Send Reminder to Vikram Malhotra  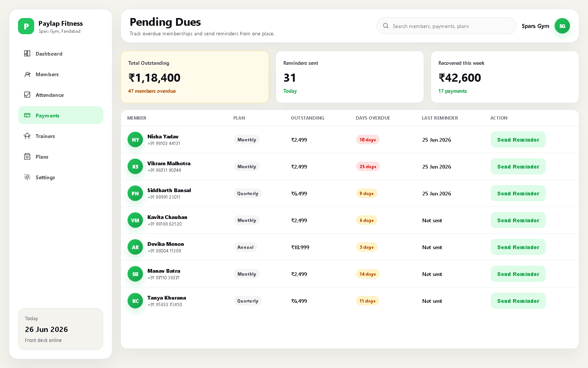tap(518, 166)
